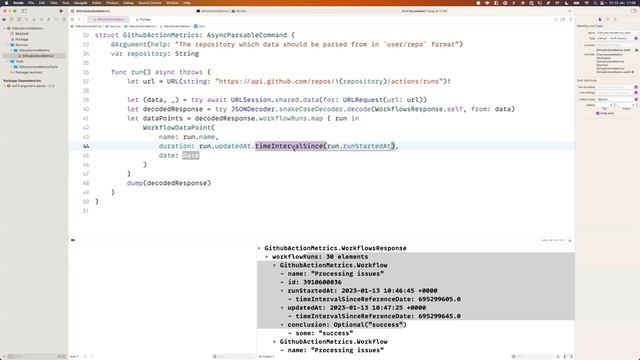Click the library plus button in toolbar
This screenshot has height=360, width=640.
coord(569,11)
